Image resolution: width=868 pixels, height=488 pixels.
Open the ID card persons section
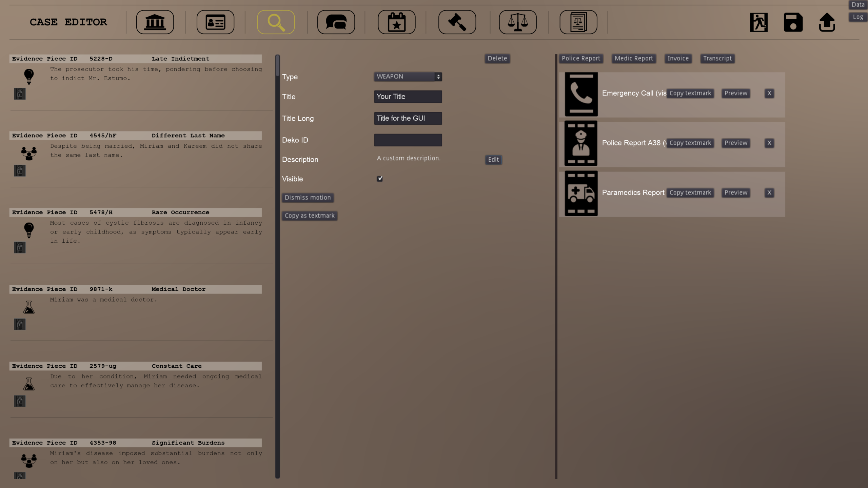(215, 22)
